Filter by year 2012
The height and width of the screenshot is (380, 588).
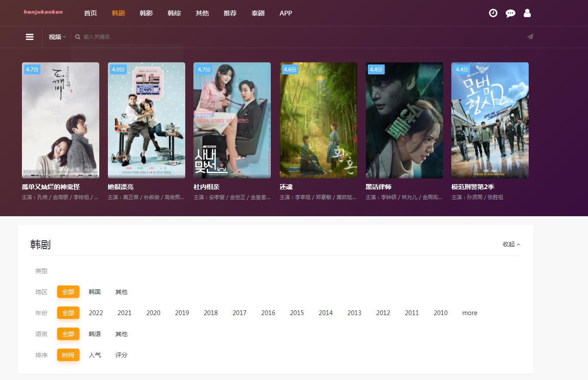(x=383, y=313)
